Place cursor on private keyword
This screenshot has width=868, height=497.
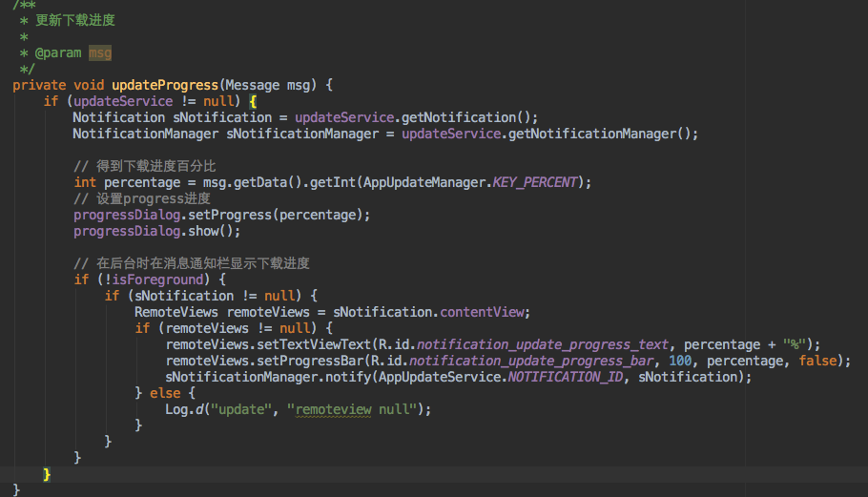pyautogui.click(x=39, y=85)
